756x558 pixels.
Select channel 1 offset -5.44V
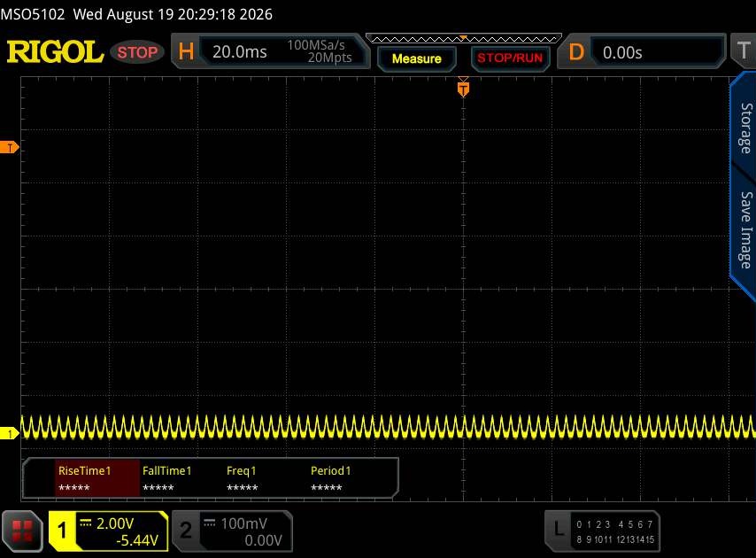[x=137, y=540]
